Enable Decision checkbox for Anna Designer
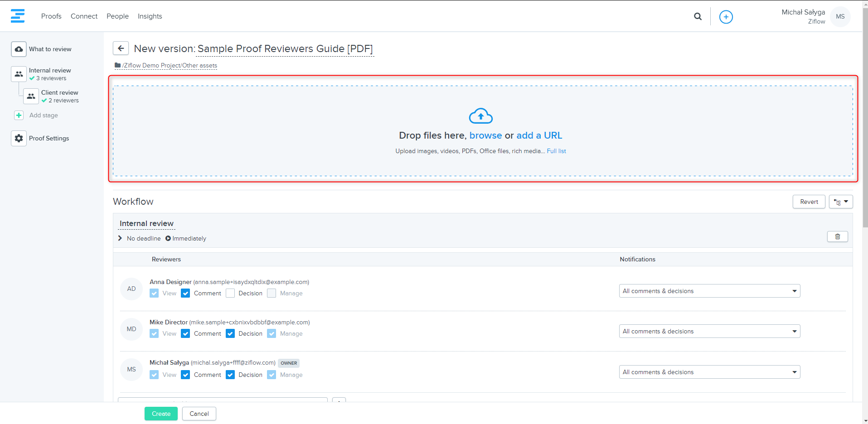 230,293
